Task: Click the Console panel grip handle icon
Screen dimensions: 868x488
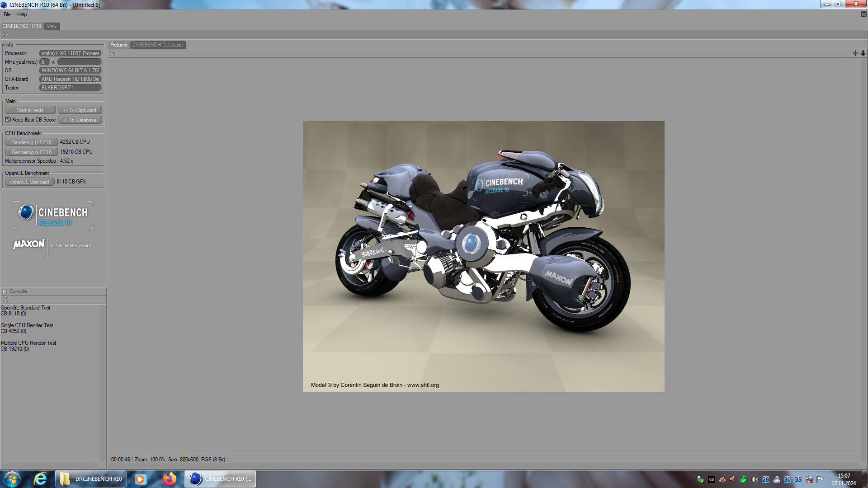Action: click(x=5, y=300)
